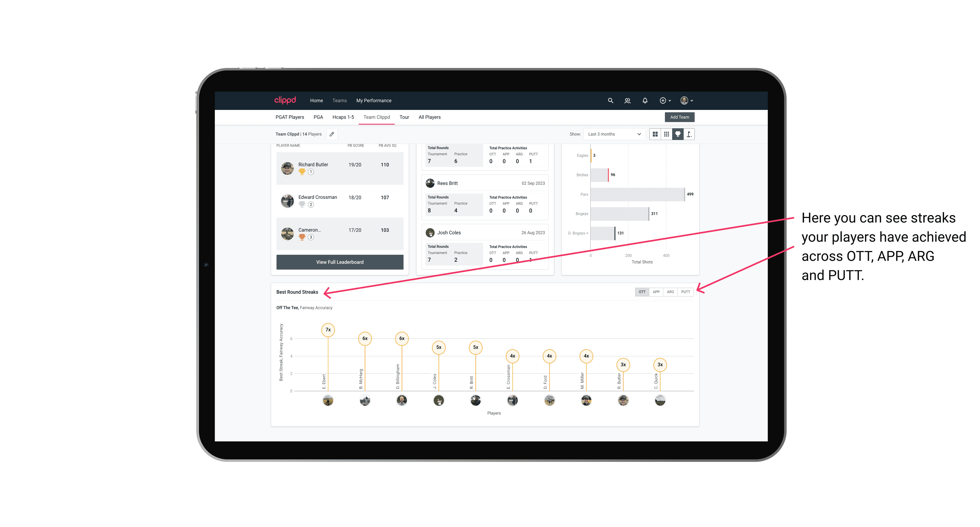Screen dimensions: 980x527
Task: Open the Last 3 months dropdown
Action: coord(613,134)
